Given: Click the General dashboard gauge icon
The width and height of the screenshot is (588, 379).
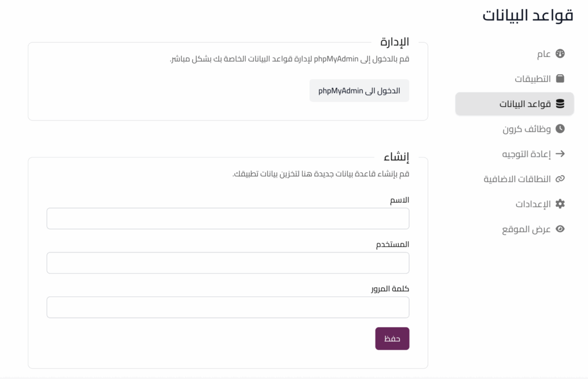Looking at the screenshot, I should tap(560, 54).
